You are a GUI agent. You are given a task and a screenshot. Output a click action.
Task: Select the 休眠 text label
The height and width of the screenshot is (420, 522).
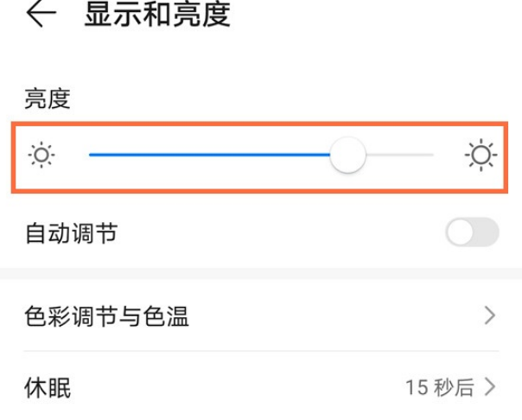coord(48,386)
